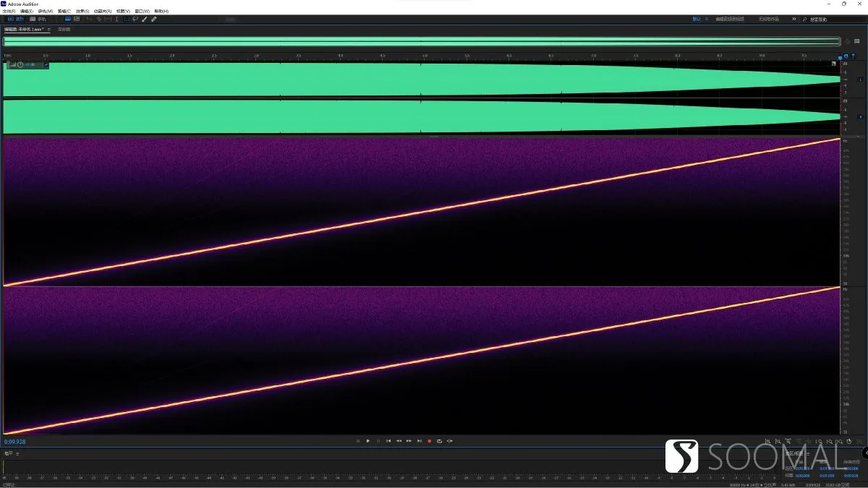
Task: Click the overview navigator bar above waveform
Action: click(422, 42)
